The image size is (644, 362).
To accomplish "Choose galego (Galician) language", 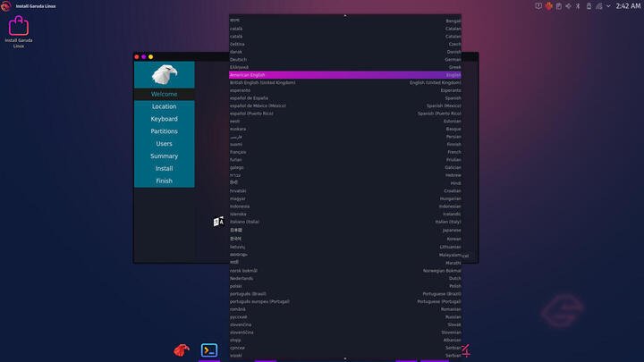I will click(x=345, y=167).
